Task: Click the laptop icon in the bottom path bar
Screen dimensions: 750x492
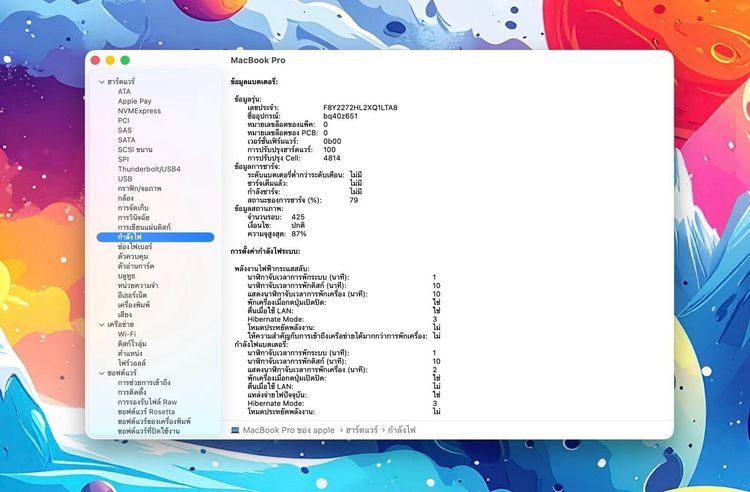Action: (x=235, y=430)
